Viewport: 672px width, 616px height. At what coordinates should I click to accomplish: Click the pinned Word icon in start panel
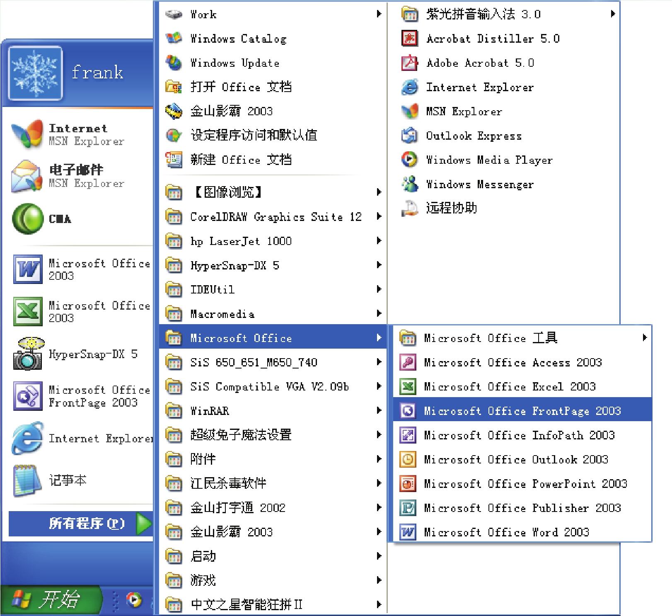click(x=27, y=269)
